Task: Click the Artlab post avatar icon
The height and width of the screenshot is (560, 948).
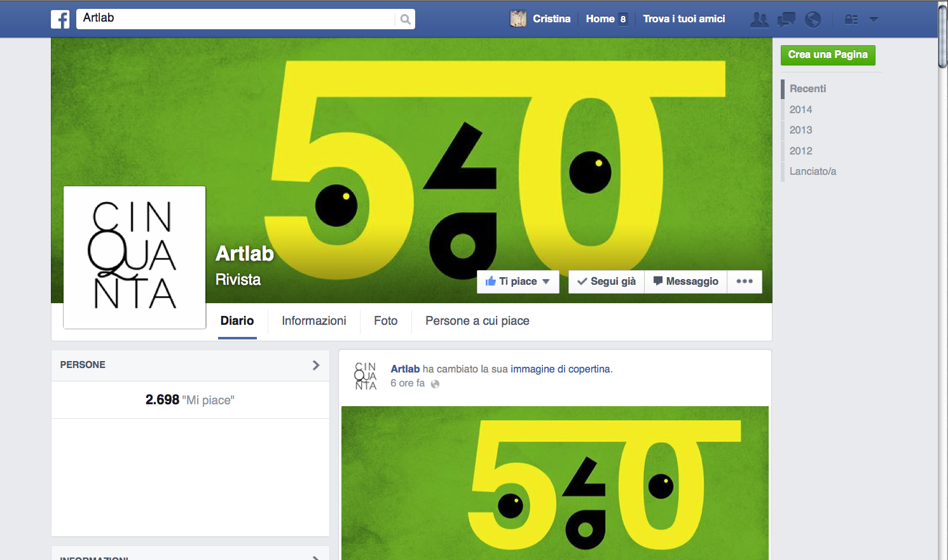Action: 366,376
